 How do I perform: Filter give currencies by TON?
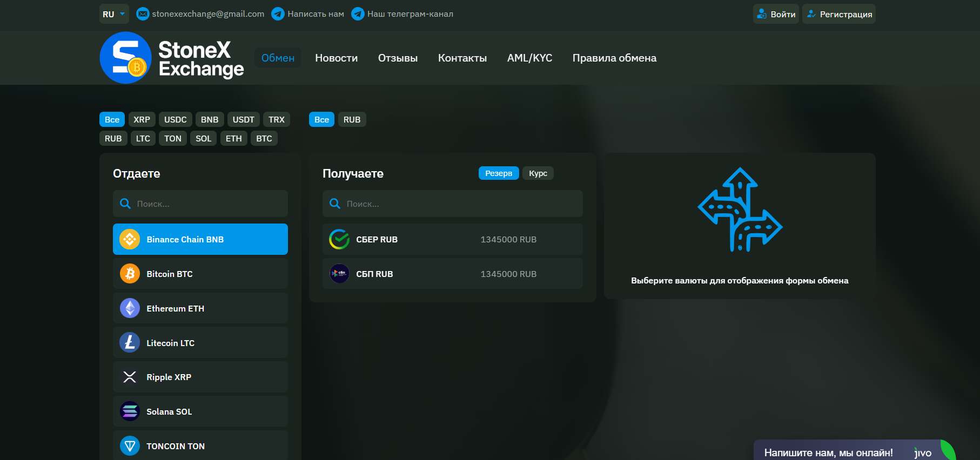[173, 138]
